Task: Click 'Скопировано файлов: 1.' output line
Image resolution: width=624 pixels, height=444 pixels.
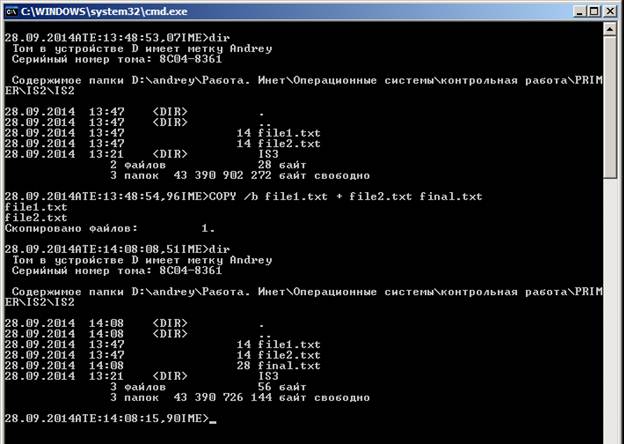Action: pyautogui.click(x=110, y=228)
